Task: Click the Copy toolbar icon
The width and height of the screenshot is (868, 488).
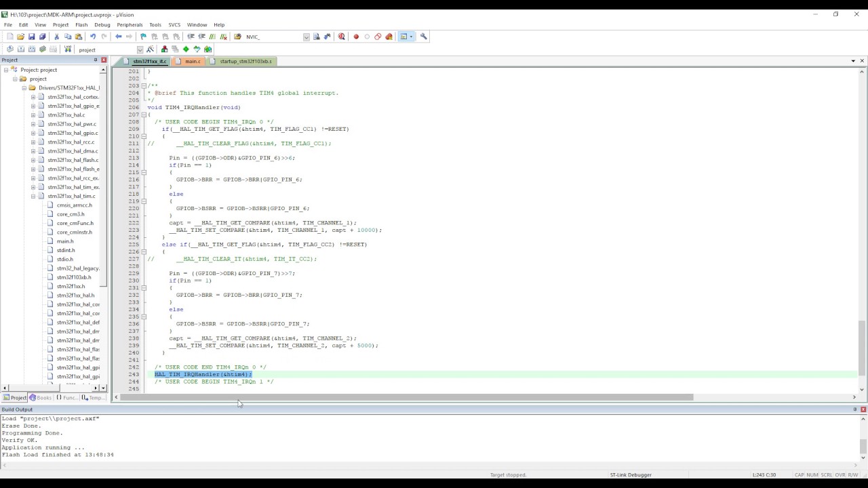Action: pos(67,37)
